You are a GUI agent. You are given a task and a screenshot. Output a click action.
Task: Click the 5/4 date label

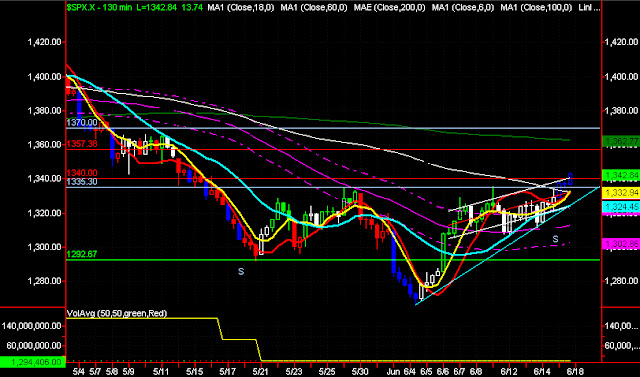[79, 373]
